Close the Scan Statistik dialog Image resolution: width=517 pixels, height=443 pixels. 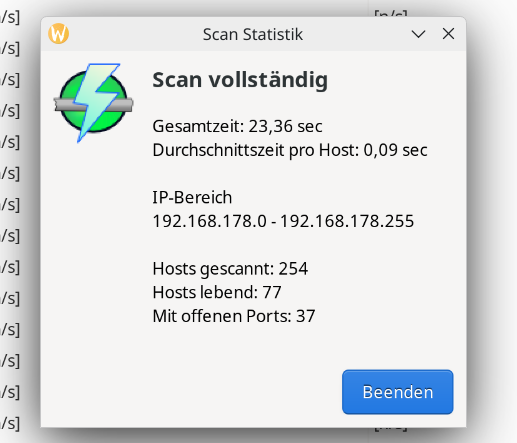pyautogui.click(x=448, y=34)
